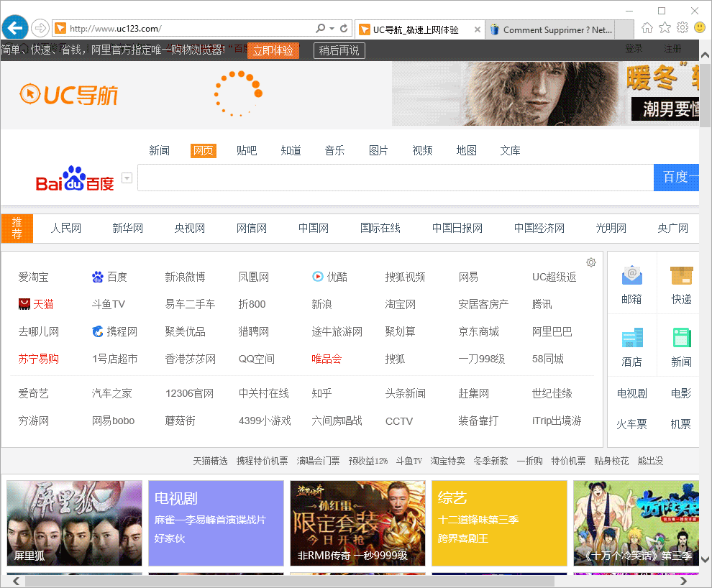Click horizontal scrollbar right arrow
Image resolution: width=712 pixels, height=588 pixels.
[684, 582]
